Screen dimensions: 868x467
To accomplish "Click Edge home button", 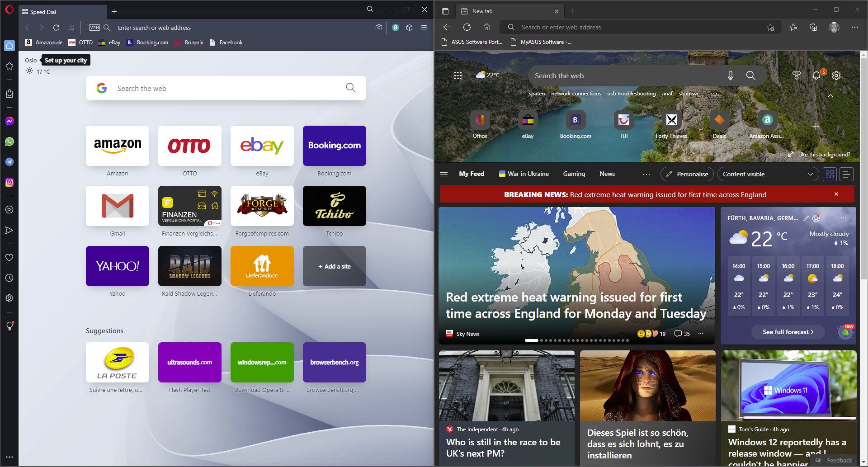I will click(487, 27).
